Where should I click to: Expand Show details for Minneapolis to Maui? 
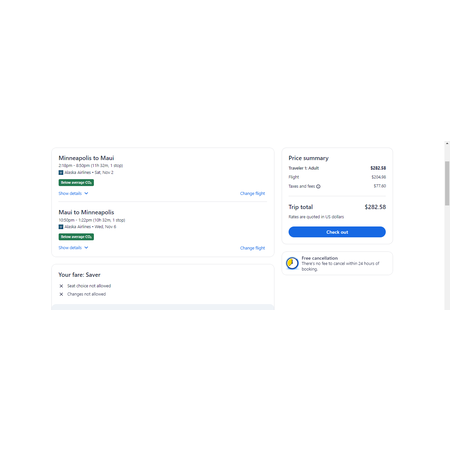[x=73, y=193]
